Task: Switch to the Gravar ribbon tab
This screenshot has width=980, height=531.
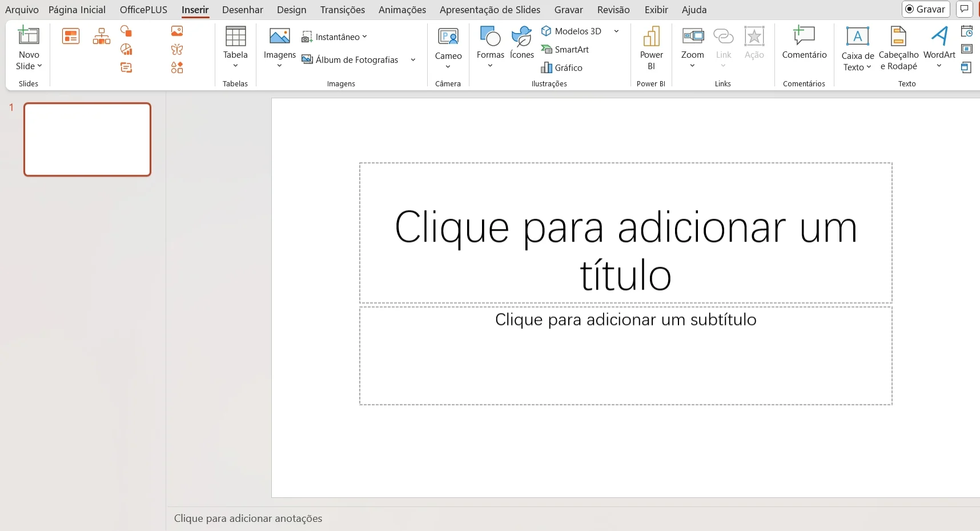Action: 568,10
